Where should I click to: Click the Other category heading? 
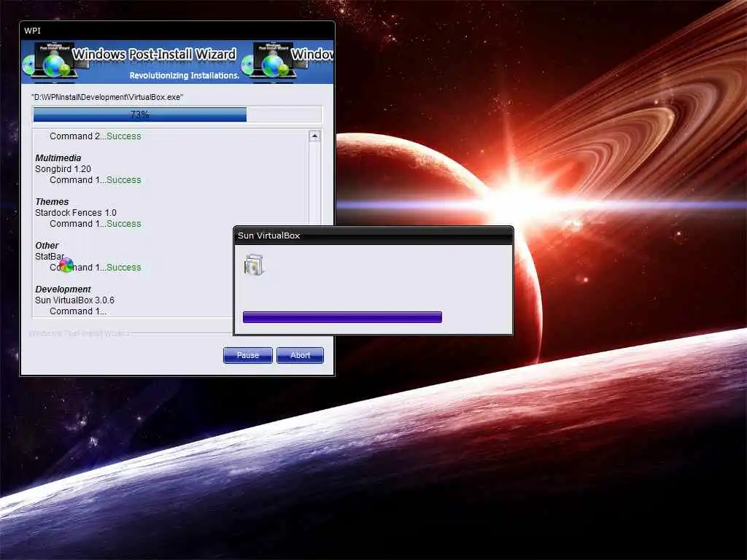coord(47,246)
